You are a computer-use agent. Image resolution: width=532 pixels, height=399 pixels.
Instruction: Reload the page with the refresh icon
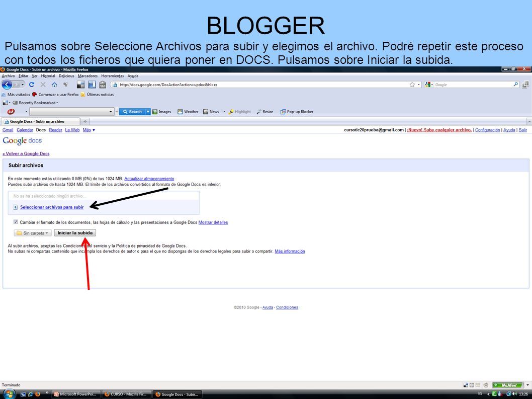(x=32, y=85)
